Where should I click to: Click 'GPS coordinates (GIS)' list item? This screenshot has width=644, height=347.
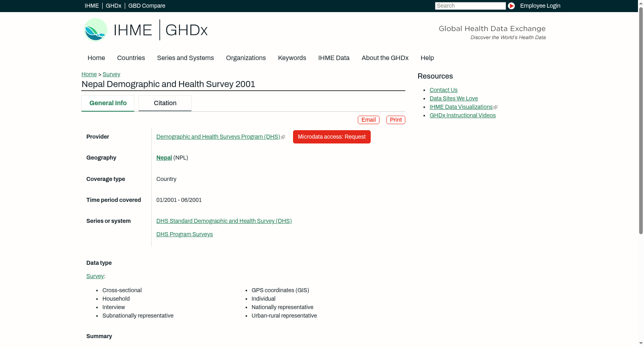[280, 290]
